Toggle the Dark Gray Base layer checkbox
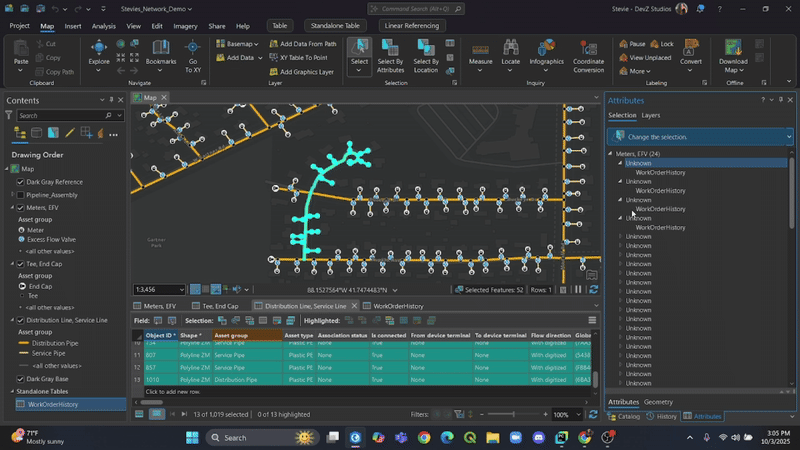This screenshot has width=800, height=450. tap(20, 379)
